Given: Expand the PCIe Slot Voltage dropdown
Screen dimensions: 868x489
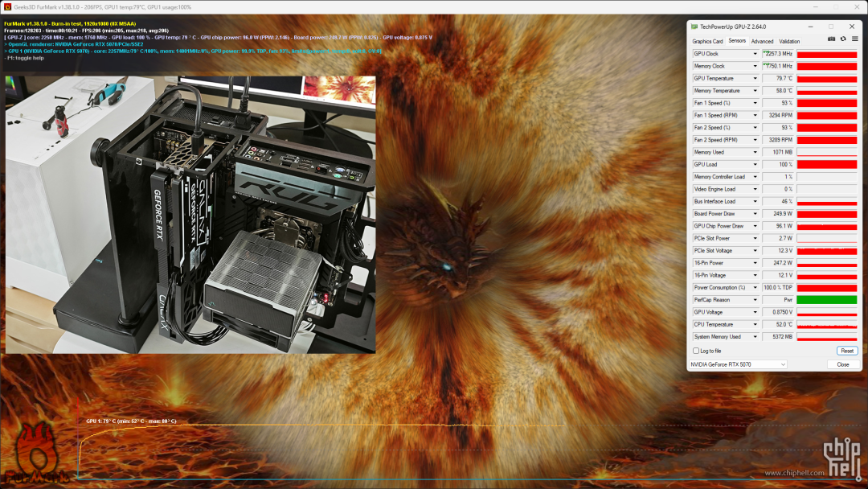Looking at the screenshot, I should pos(755,251).
